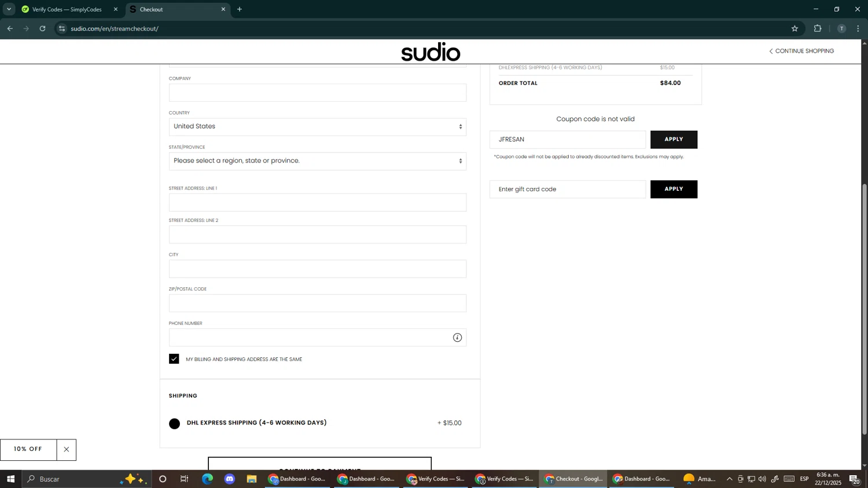
Task: Apply the gift card code
Action: [674, 189]
